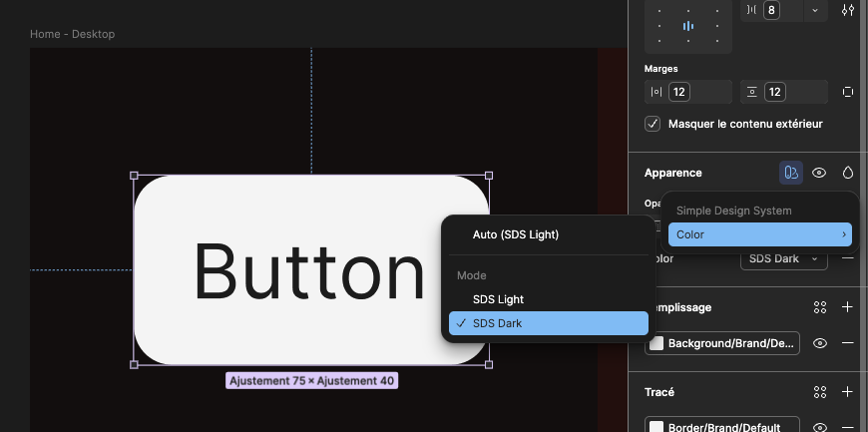Click the variable modes icon in Apparence
The width and height of the screenshot is (868, 432).
pos(791,173)
